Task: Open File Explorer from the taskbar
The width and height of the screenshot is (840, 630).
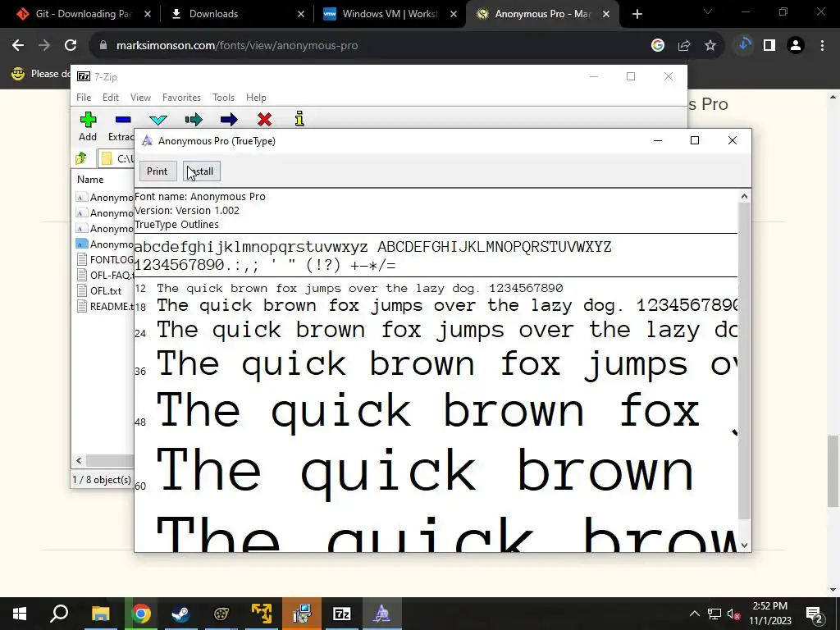Action: [100, 614]
